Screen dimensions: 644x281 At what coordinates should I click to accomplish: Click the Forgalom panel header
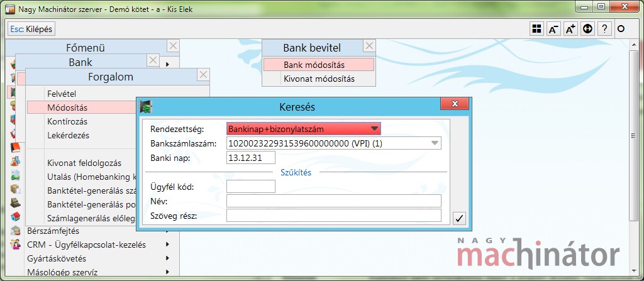[x=111, y=77]
